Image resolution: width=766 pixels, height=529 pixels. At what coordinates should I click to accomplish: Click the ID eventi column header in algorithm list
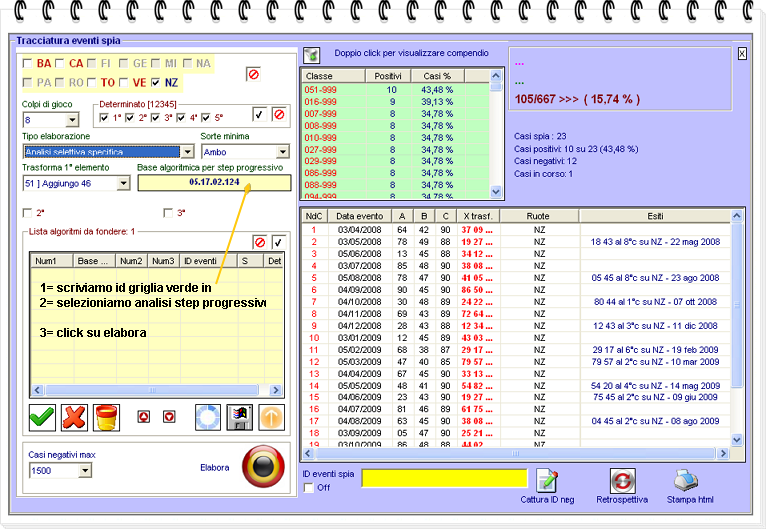(208, 261)
